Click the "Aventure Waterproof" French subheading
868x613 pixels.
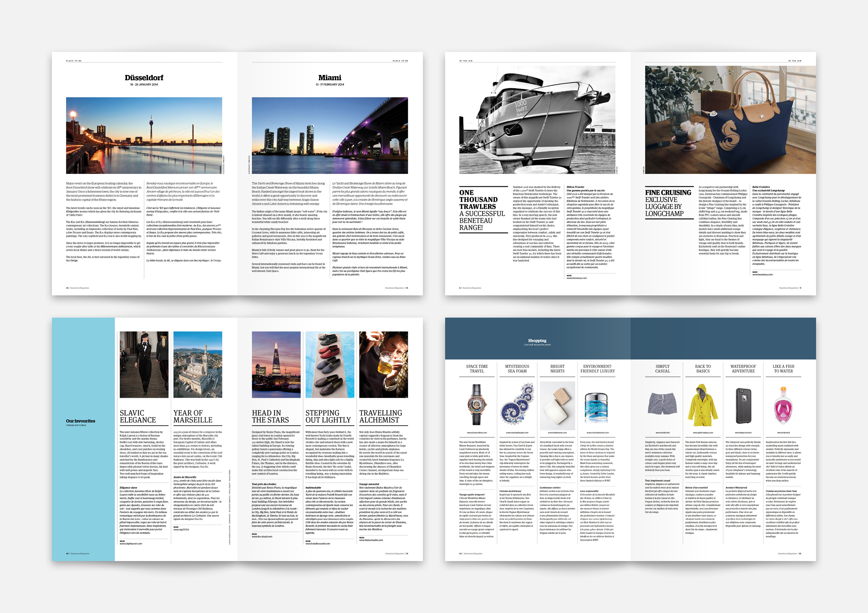(x=736, y=488)
